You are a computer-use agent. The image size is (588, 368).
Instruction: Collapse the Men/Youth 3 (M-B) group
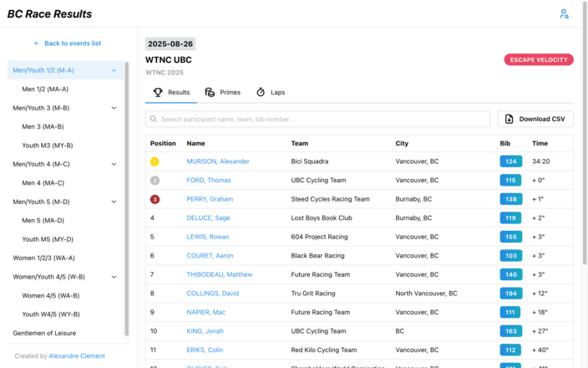tap(114, 108)
